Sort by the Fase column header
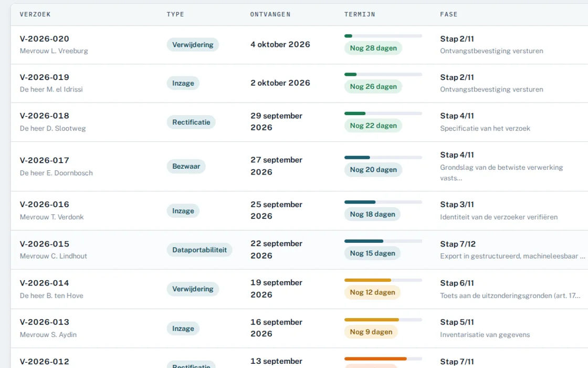Image resolution: width=588 pixels, height=368 pixels. point(449,14)
